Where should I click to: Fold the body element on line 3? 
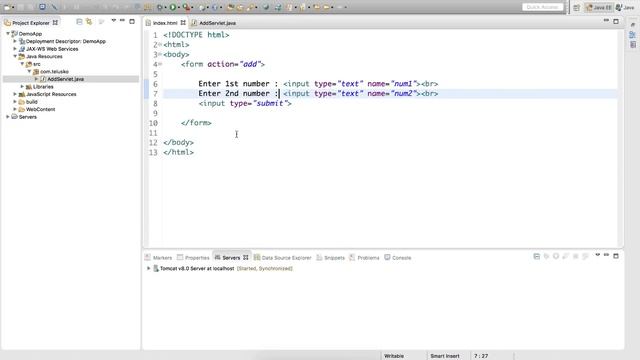click(x=160, y=54)
